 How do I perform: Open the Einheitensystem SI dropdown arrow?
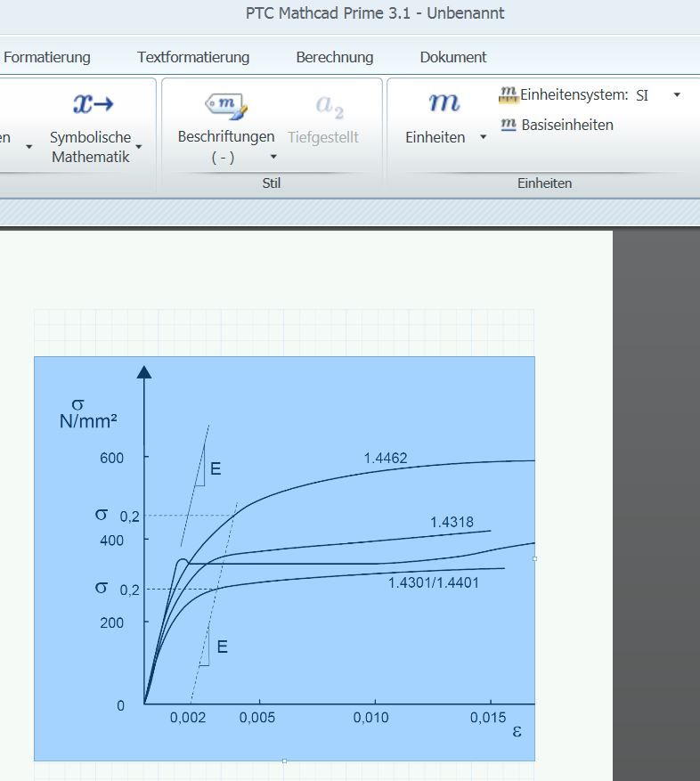677,94
